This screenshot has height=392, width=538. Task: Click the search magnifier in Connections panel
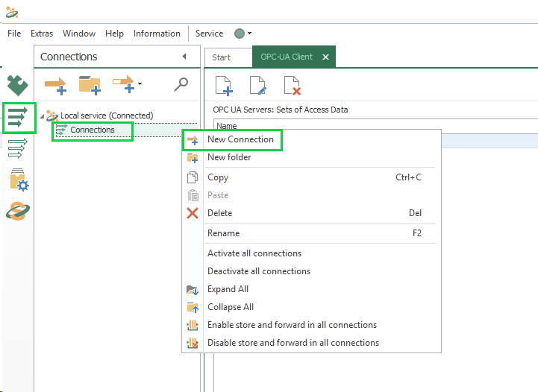tap(181, 84)
